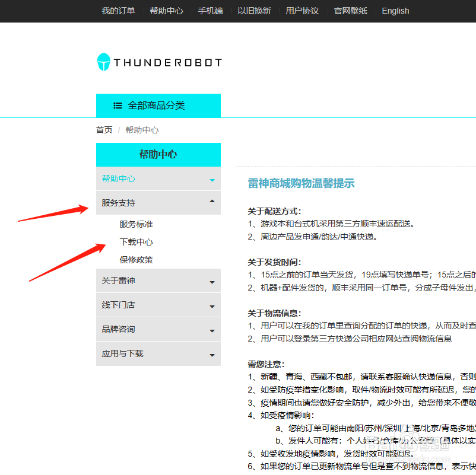
Task: Click the 关于发货时间： heading
Action: pos(274,262)
